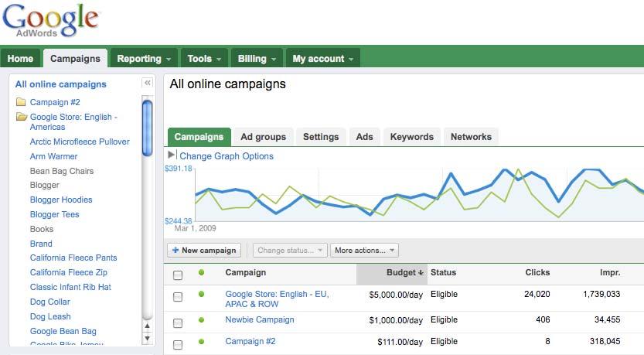Screen dimensions: 644x355
Task: Switch to the Keywords tab
Action: click(412, 137)
